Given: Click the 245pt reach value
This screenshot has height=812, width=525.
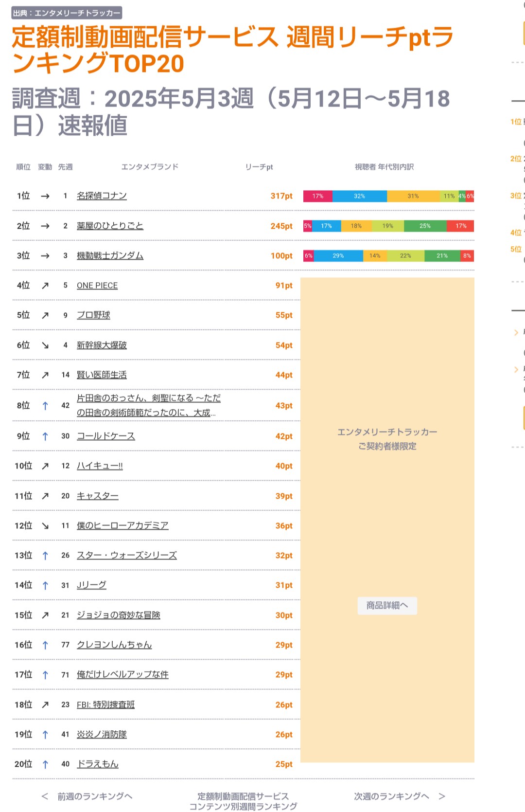Looking at the screenshot, I should pyautogui.click(x=281, y=226).
